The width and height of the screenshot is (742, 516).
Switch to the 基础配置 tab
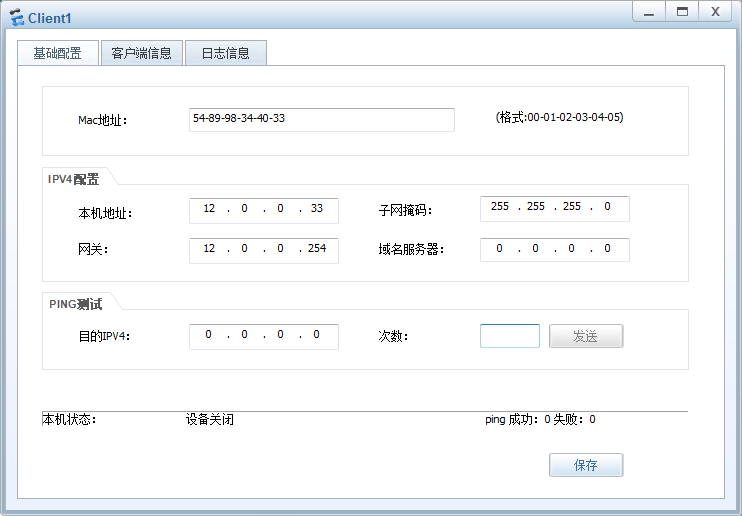[58, 53]
